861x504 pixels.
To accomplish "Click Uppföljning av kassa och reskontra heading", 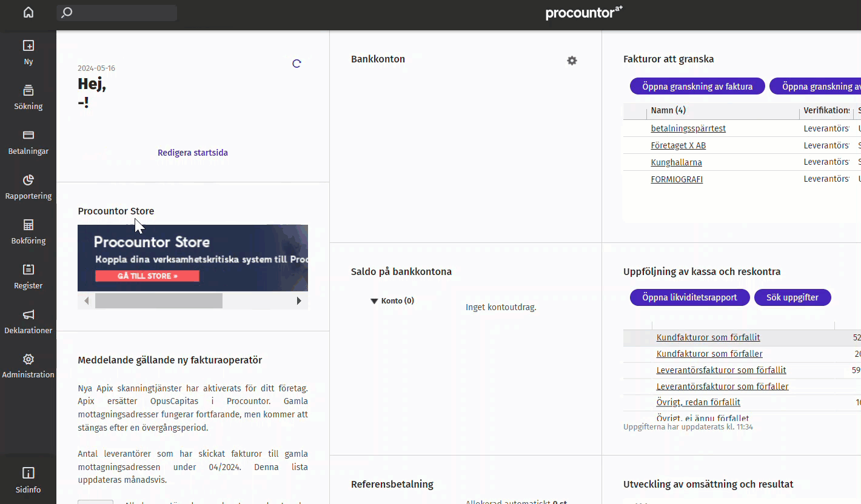I will (x=702, y=271).
